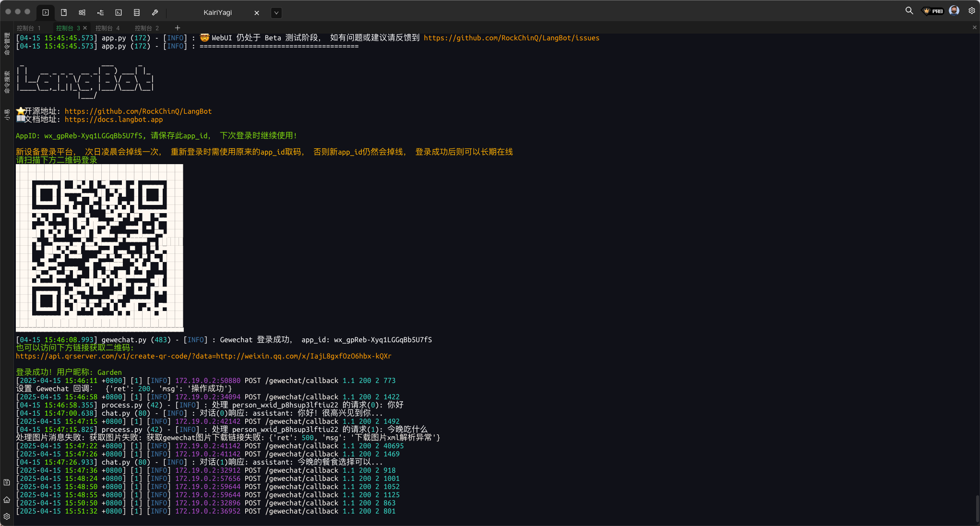Click the search magnifier icon
Image resolution: width=980 pixels, height=526 pixels.
point(909,11)
